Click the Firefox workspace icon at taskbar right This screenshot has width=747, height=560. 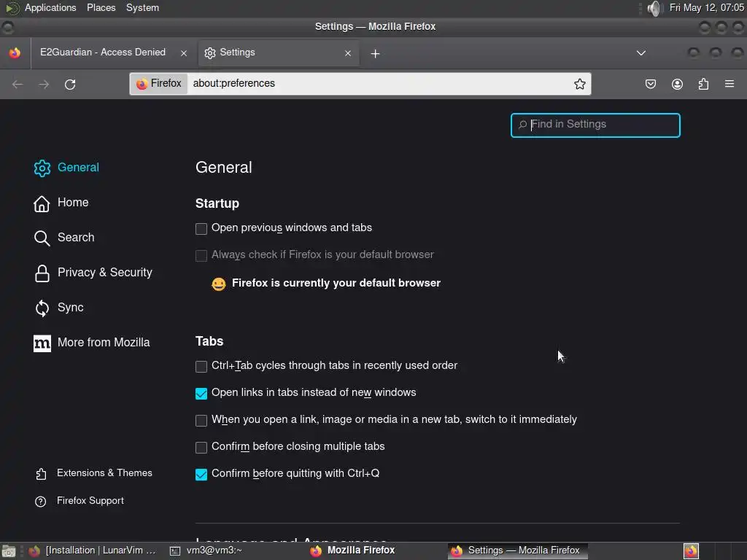691,551
